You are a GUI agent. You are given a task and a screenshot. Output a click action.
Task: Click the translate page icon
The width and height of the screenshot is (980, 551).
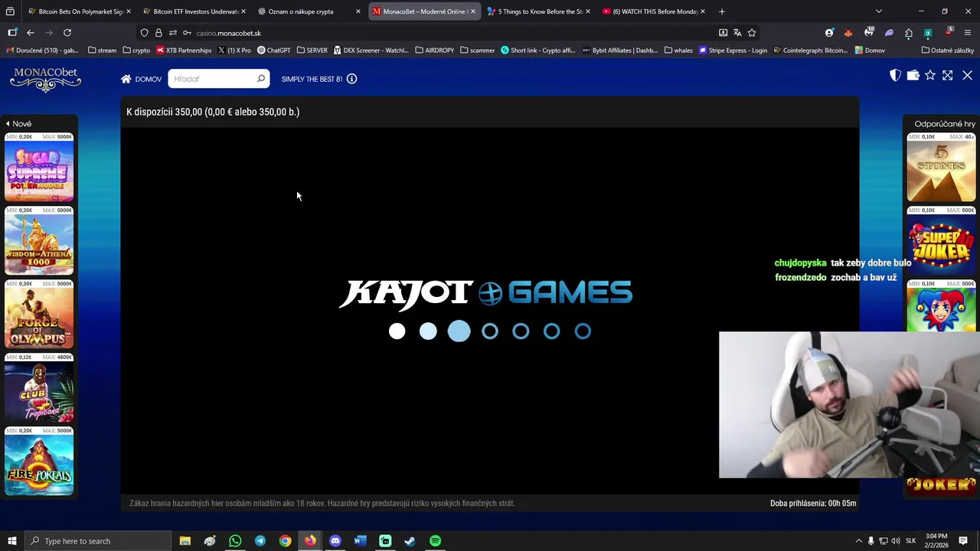click(737, 33)
